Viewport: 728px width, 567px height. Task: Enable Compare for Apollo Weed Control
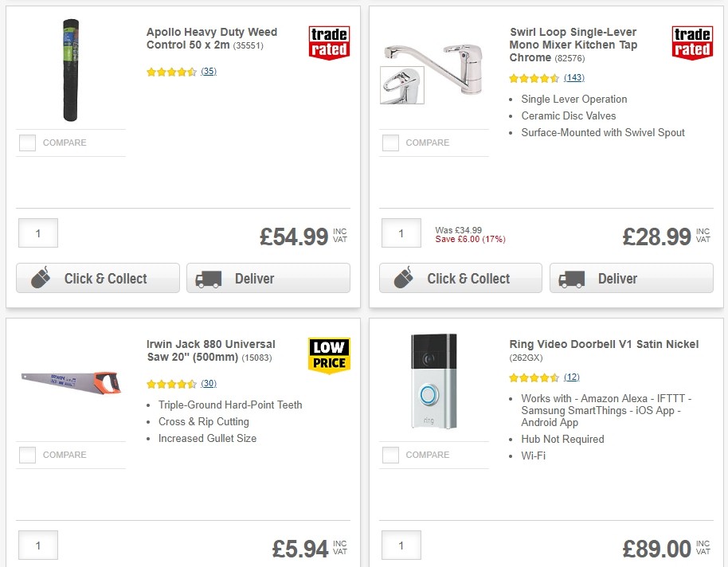26,142
